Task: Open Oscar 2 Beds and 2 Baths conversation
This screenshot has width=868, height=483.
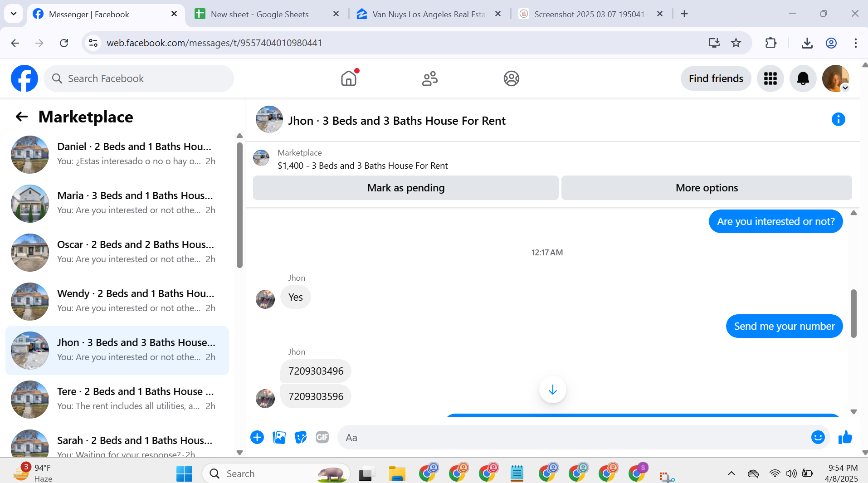Action: pos(117,252)
